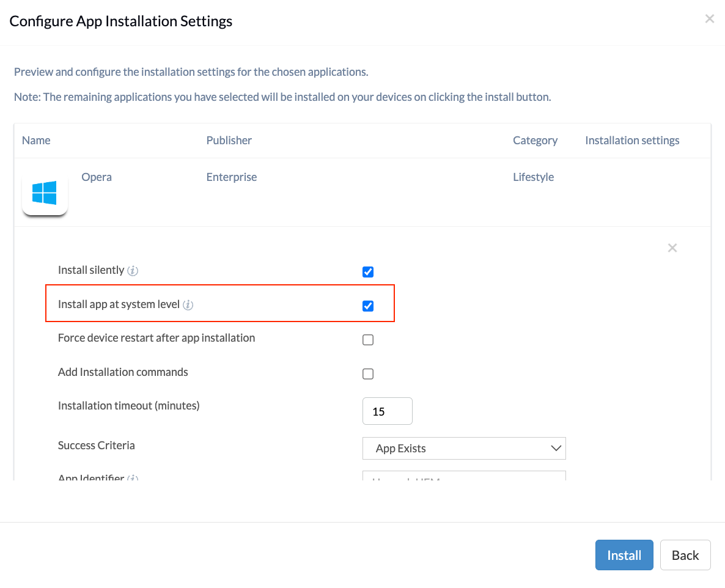This screenshot has height=588, width=725.
Task: Click info icon beside Install silently
Action: (133, 271)
